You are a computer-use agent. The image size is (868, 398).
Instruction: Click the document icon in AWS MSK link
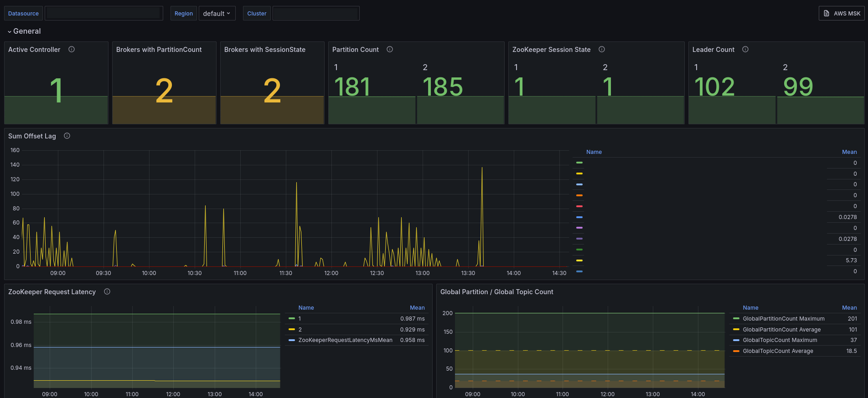pos(827,14)
